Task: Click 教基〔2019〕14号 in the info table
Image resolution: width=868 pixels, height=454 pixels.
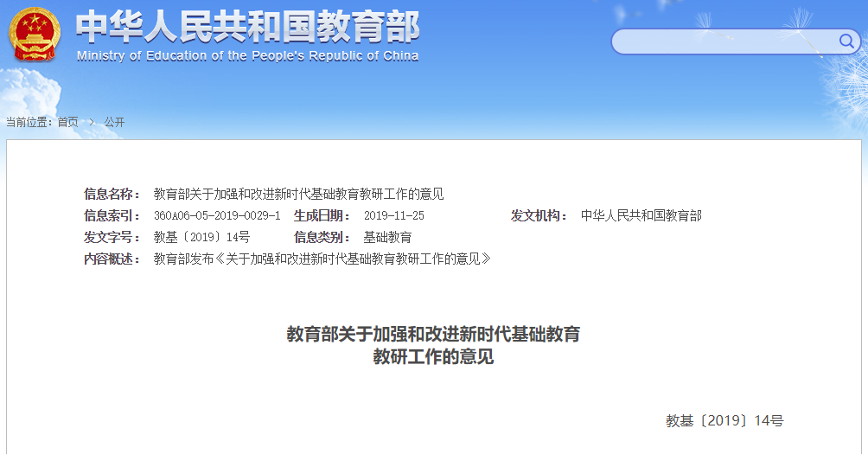Action: point(201,237)
